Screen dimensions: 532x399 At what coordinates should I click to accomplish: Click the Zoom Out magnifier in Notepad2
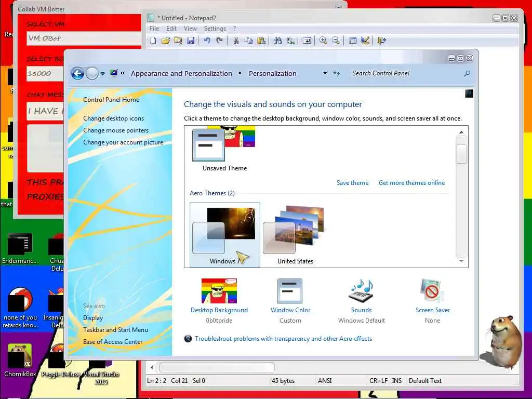(x=336, y=41)
